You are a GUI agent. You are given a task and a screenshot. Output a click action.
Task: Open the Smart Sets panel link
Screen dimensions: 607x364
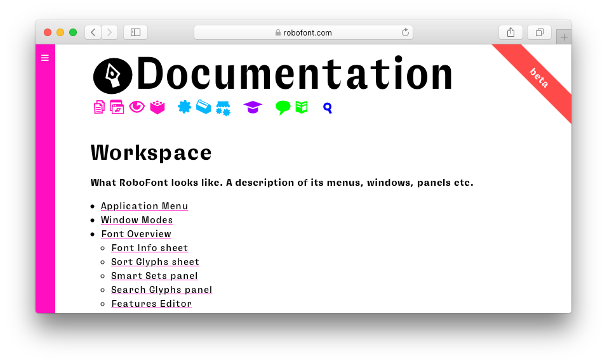point(154,276)
